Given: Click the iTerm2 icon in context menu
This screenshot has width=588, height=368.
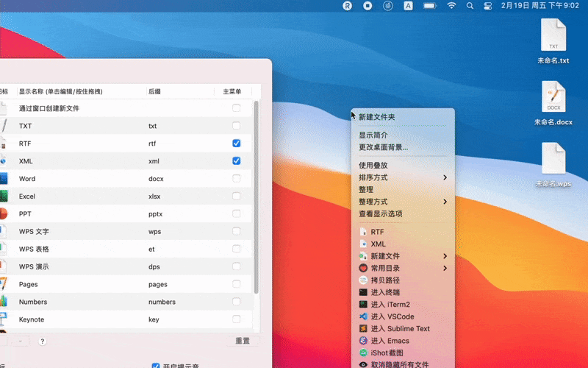Looking at the screenshot, I should (x=363, y=304).
